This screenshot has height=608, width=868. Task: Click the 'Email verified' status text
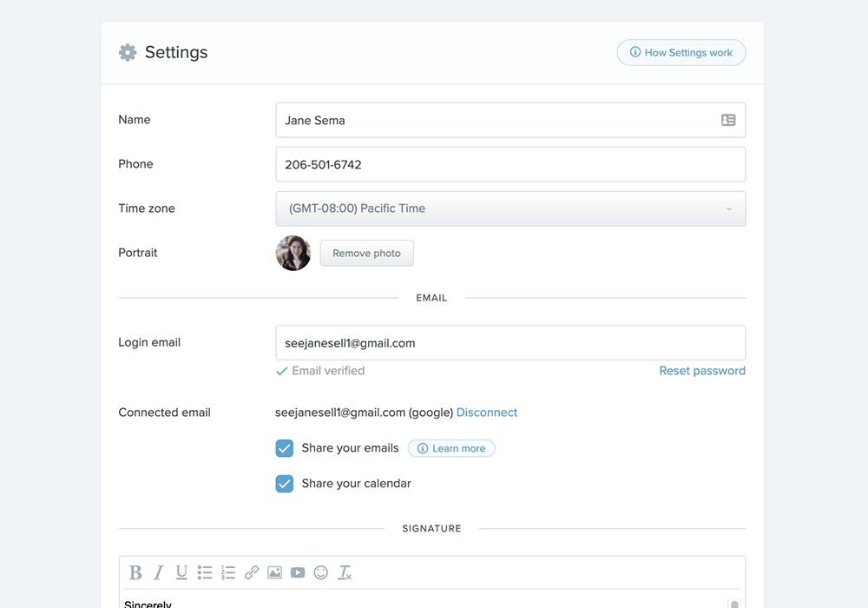click(x=328, y=371)
